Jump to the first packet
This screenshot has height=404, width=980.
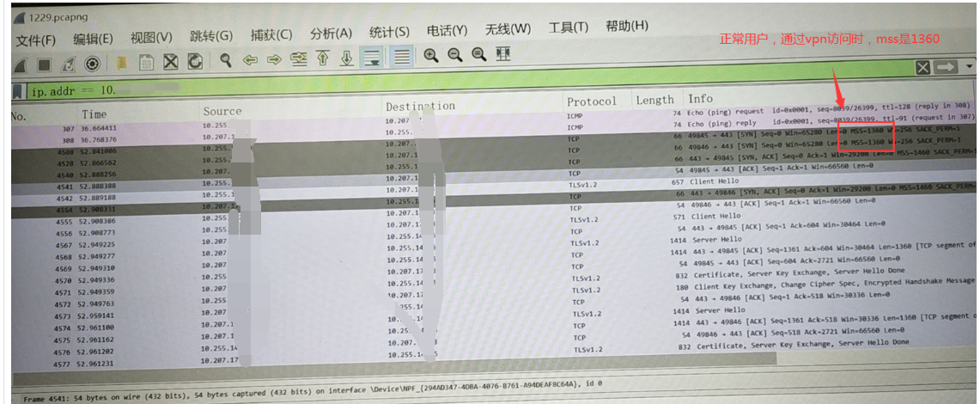click(323, 58)
